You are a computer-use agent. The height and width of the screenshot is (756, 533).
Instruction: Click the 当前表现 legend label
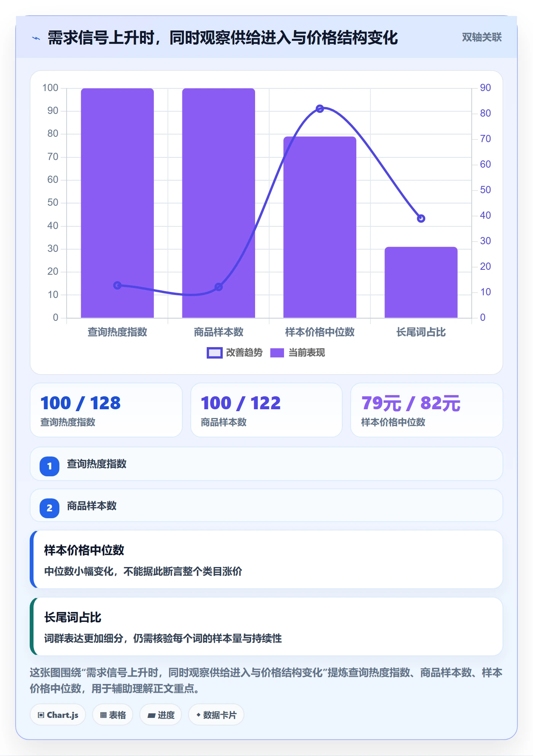coord(307,353)
